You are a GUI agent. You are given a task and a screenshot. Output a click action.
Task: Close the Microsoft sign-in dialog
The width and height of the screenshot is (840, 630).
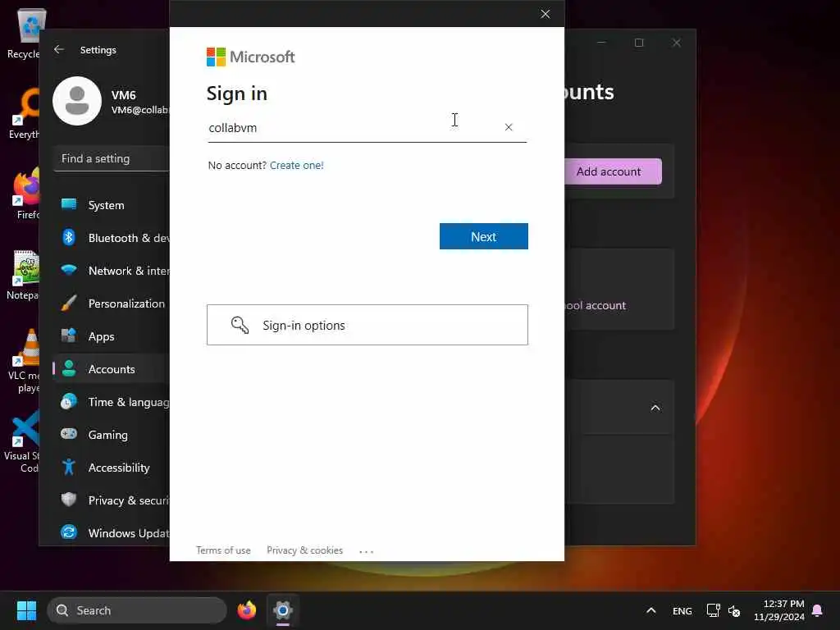545,14
